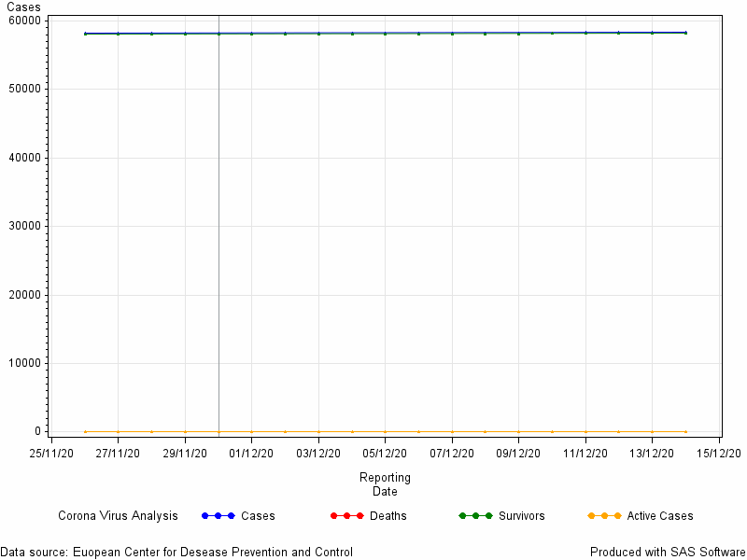Image resolution: width=747 pixels, height=560 pixels.
Task: Click the 'Corona Virus Analysis' legend title
Action: click(x=118, y=516)
